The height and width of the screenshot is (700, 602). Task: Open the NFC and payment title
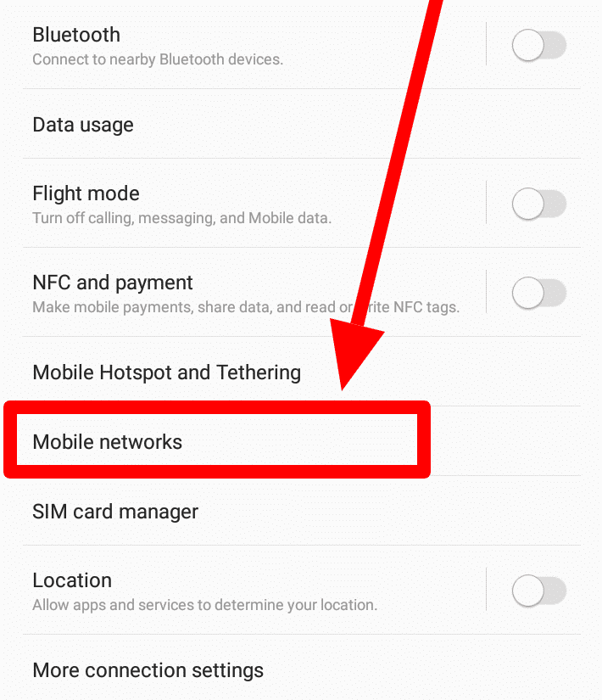(x=113, y=283)
